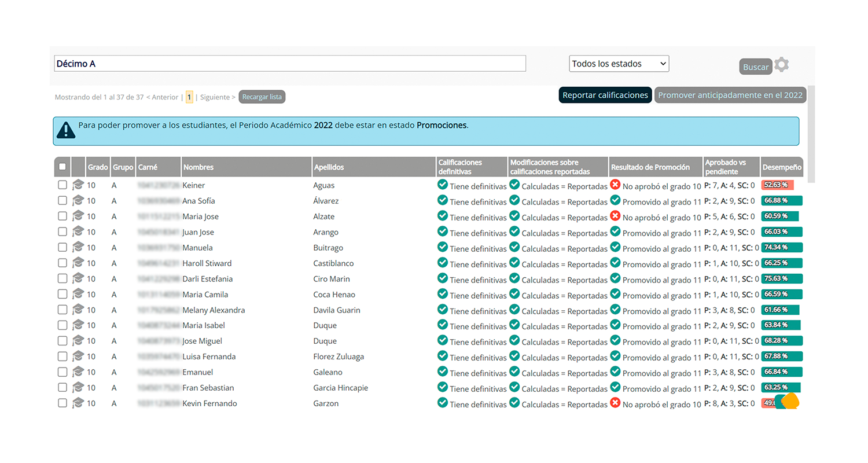Toggle the select-all checkbox in table header
868x463 pixels.
(x=62, y=167)
